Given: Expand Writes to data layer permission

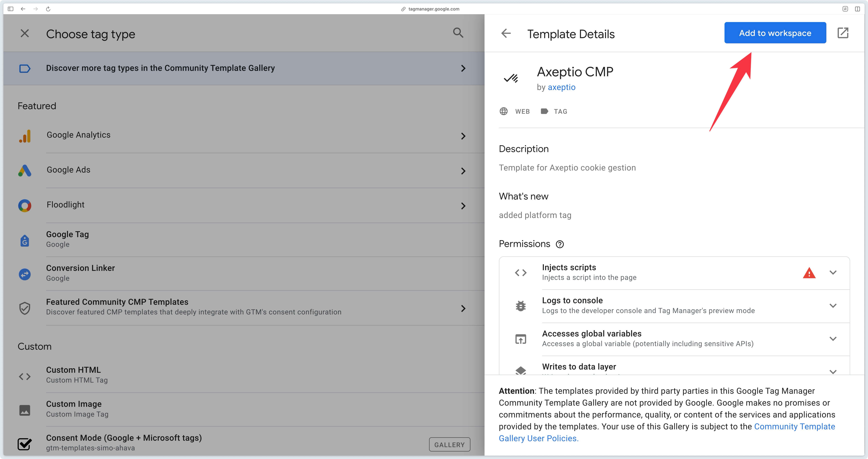Looking at the screenshot, I should pyautogui.click(x=833, y=372).
